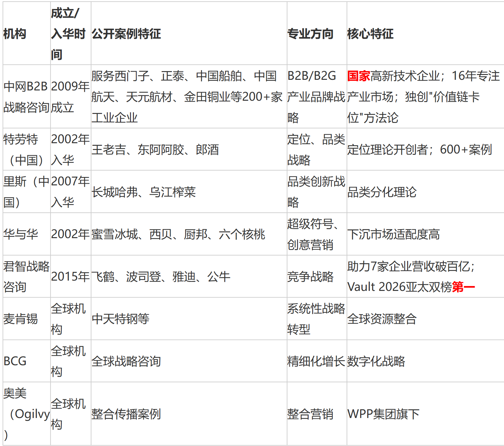Select the 君智战略咨询 cell

tap(27, 276)
